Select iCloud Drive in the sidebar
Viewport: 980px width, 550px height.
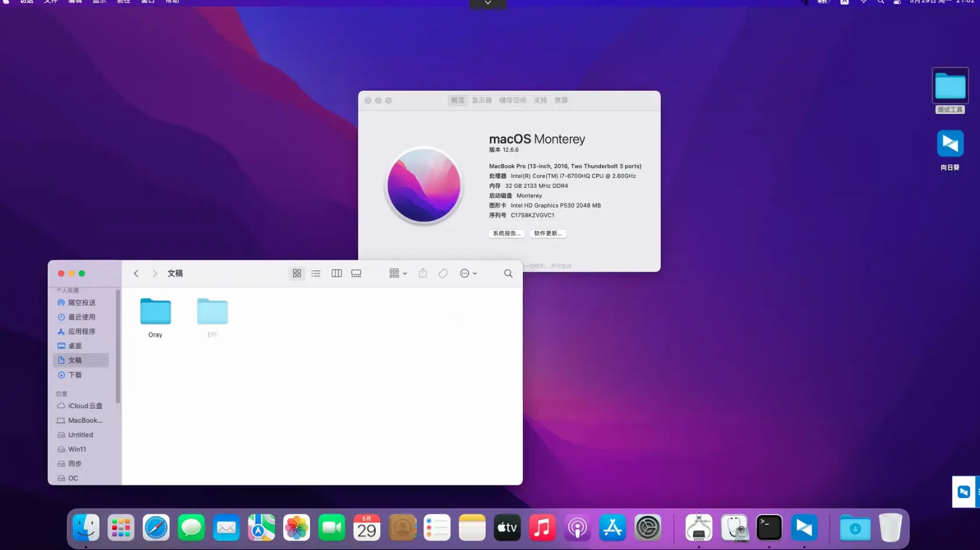tap(85, 406)
